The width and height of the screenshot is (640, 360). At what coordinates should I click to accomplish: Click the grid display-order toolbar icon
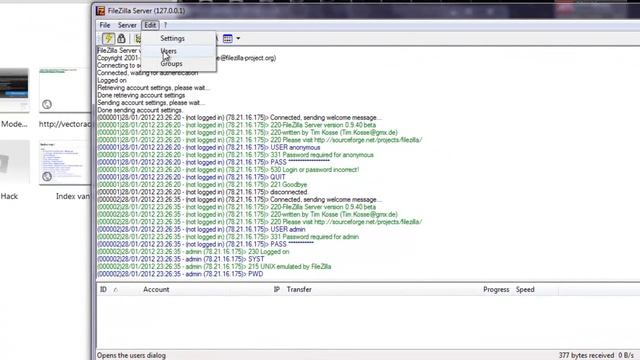tap(228, 39)
